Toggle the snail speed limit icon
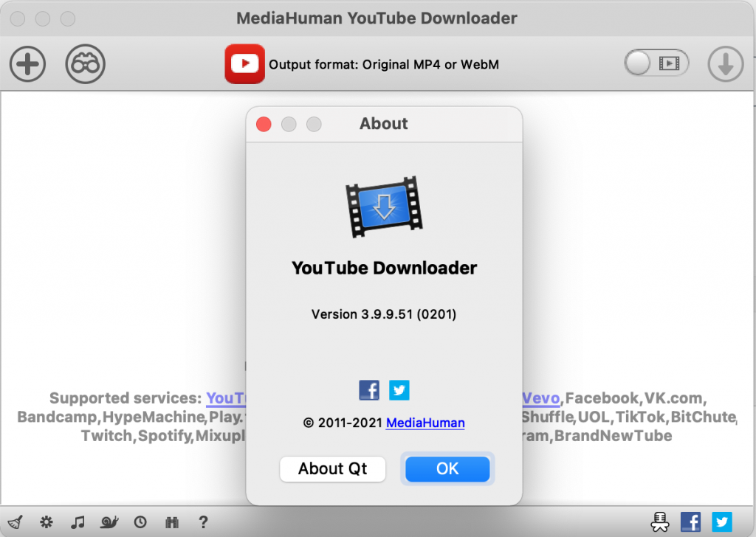Viewport: 756px width, 537px height. coord(109,522)
